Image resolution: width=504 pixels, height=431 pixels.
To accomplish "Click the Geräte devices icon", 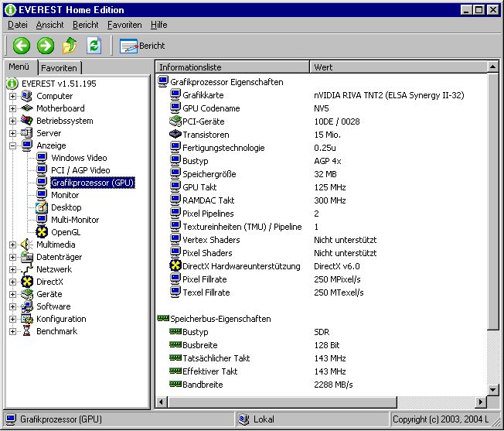I will [27, 294].
